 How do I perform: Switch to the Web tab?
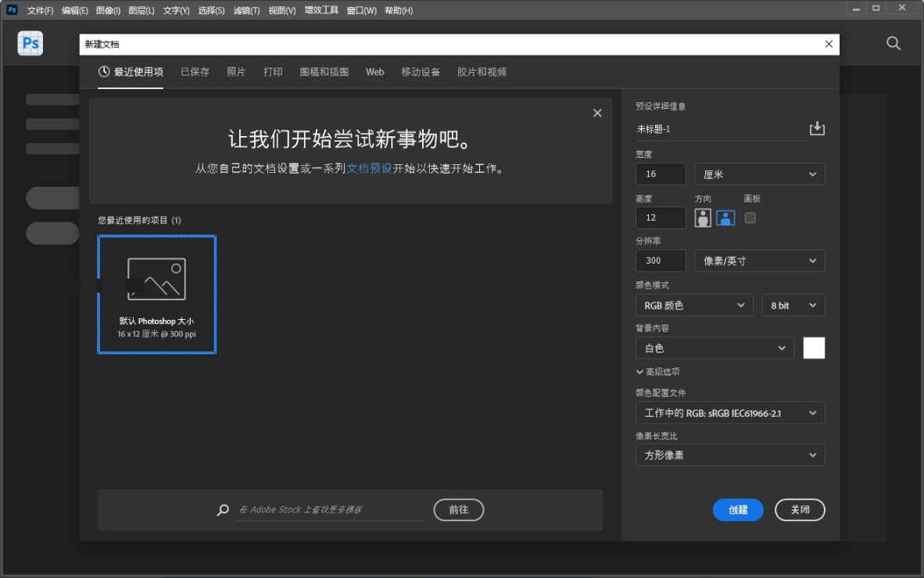point(374,71)
